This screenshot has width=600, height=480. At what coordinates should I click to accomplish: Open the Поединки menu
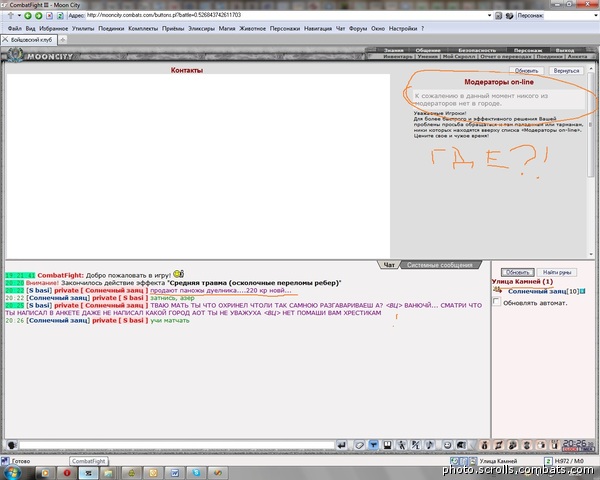click(111, 28)
